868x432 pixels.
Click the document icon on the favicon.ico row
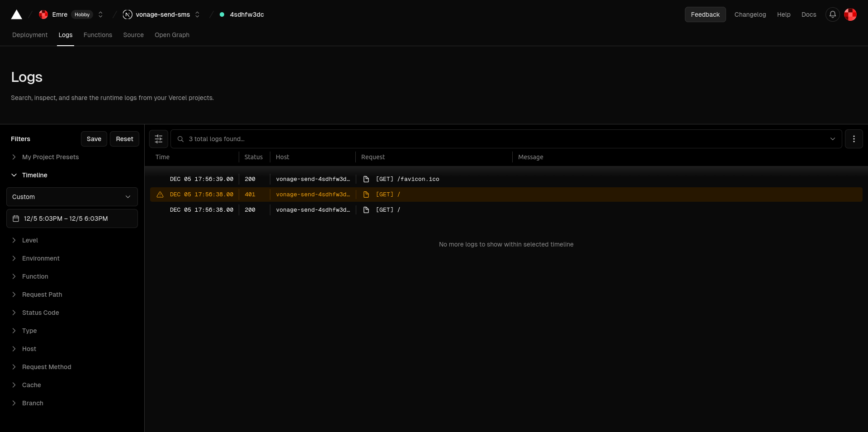pyautogui.click(x=366, y=179)
